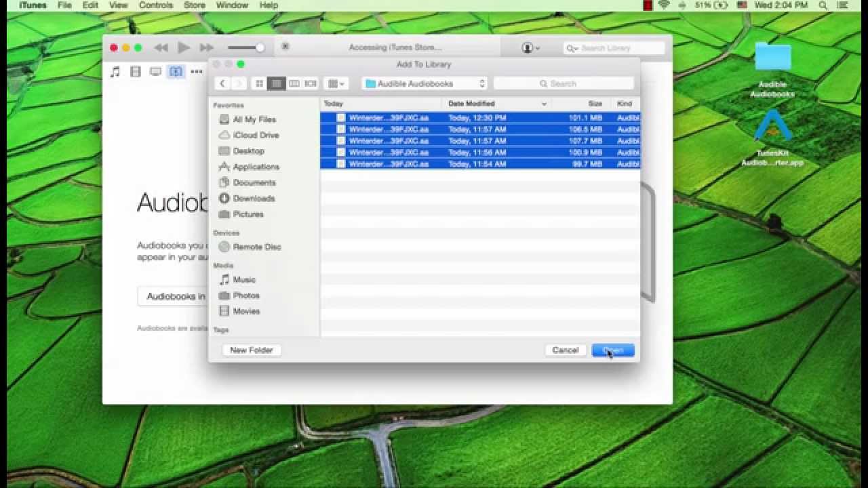
Task: Click the iTunes play button
Action: click(x=184, y=47)
